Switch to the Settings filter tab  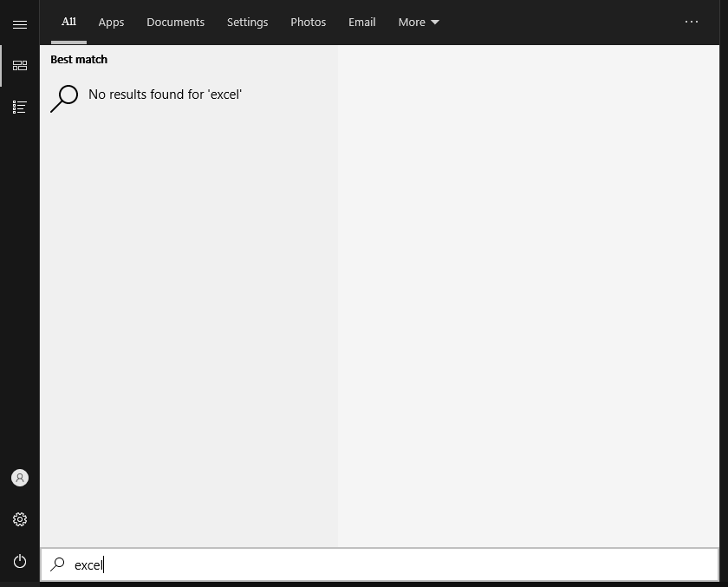[248, 22]
